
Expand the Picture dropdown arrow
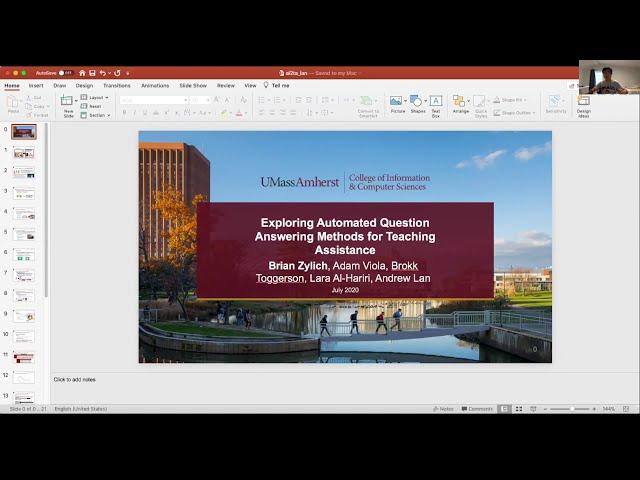click(x=405, y=101)
